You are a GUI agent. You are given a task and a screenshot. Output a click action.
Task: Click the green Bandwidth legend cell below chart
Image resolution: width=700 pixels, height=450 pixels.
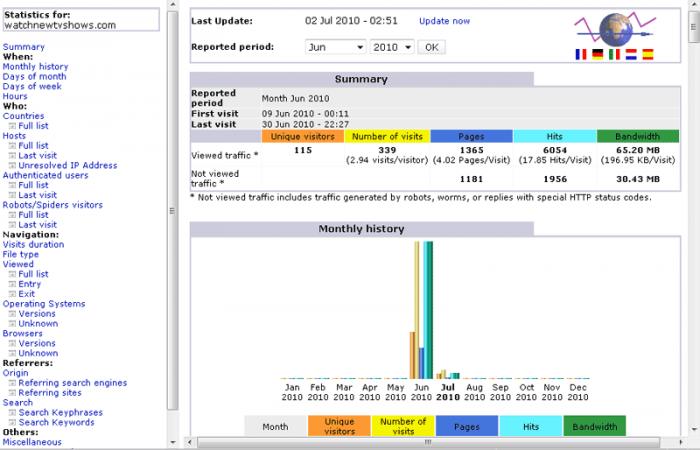tap(594, 427)
